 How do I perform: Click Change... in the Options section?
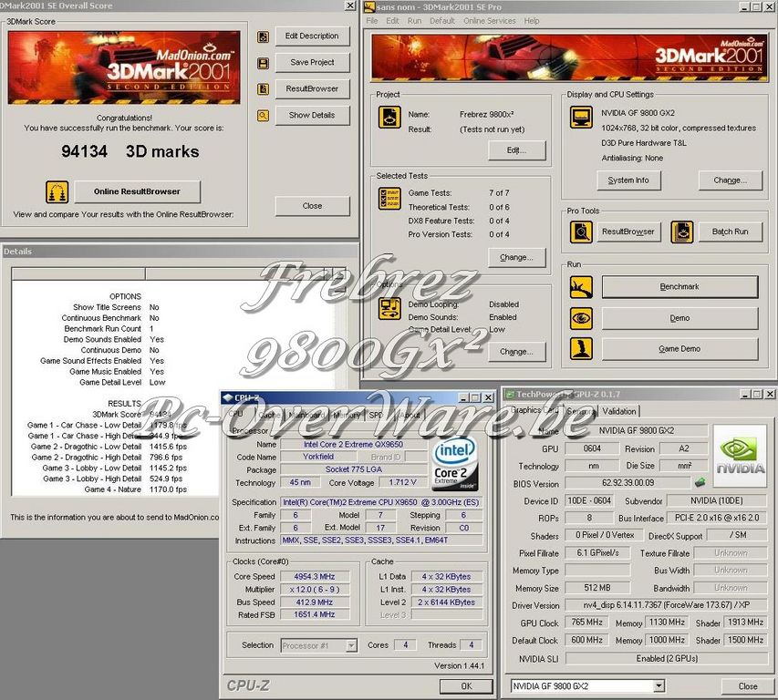pyautogui.click(x=516, y=352)
